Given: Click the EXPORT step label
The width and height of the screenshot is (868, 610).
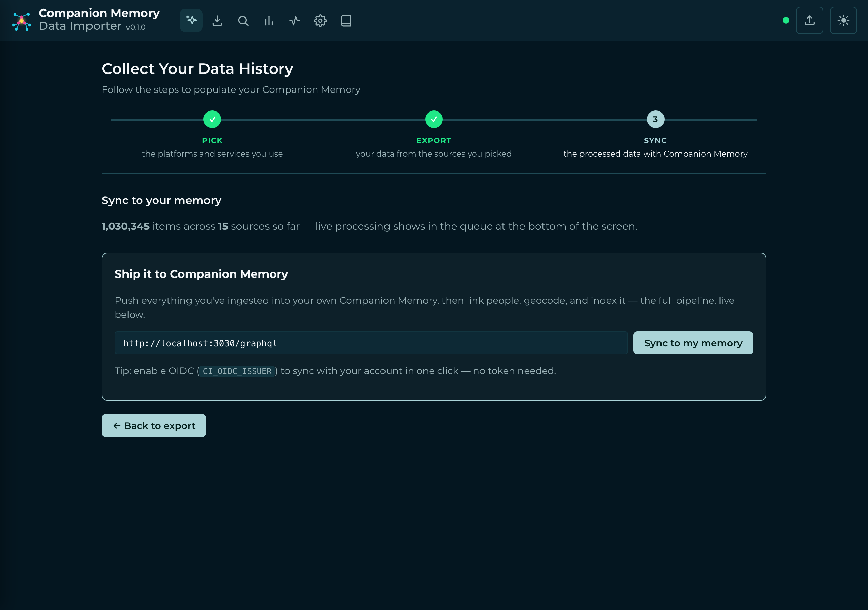Looking at the screenshot, I should tap(434, 140).
